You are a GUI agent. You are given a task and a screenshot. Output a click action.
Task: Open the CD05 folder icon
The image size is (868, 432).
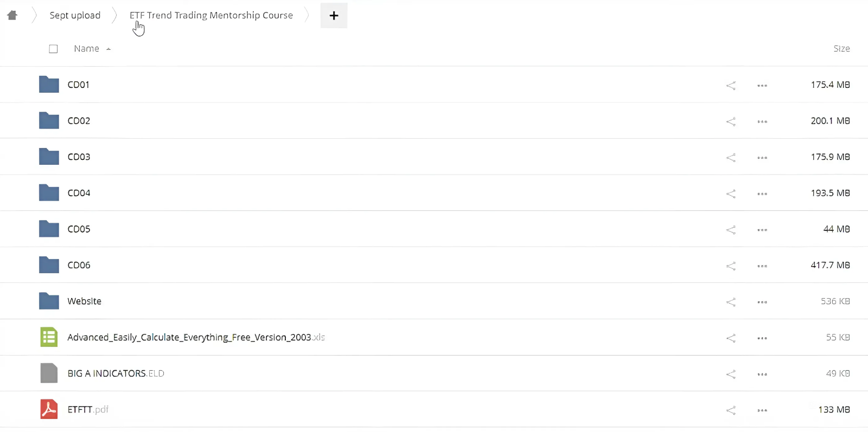point(49,229)
